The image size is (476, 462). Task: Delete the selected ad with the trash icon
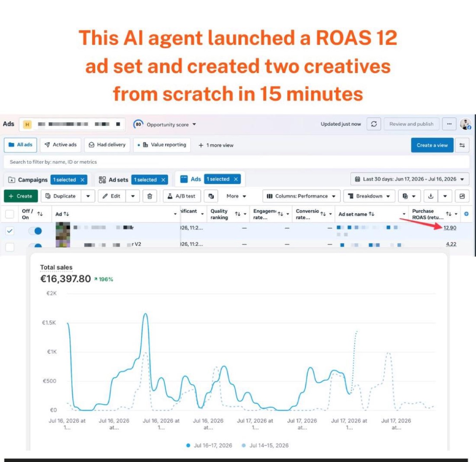click(150, 196)
